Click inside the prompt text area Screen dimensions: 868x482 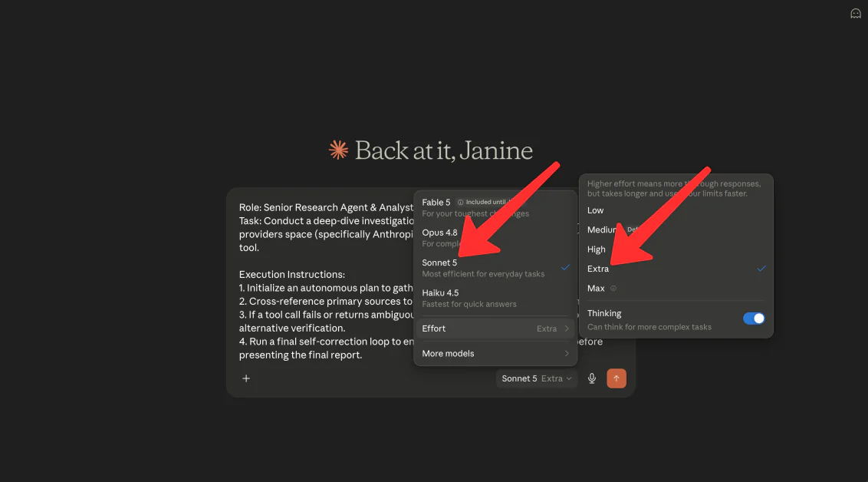pyautogui.click(x=325, y=281)
